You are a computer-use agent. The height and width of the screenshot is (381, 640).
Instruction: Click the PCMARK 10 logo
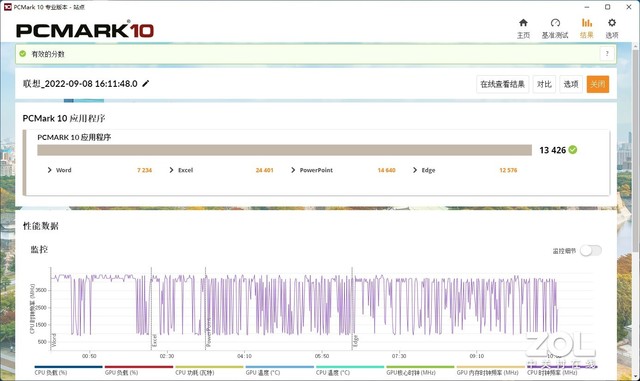coord(85,30)
